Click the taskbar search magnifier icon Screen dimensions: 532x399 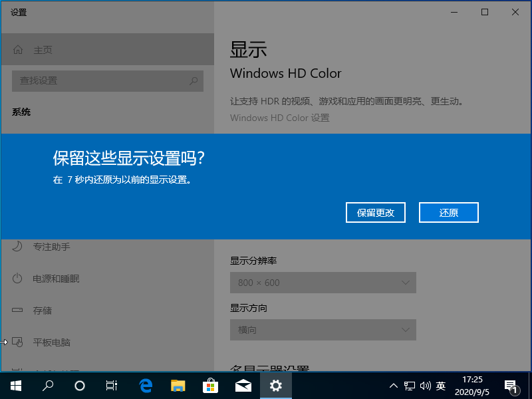[48, 385]
